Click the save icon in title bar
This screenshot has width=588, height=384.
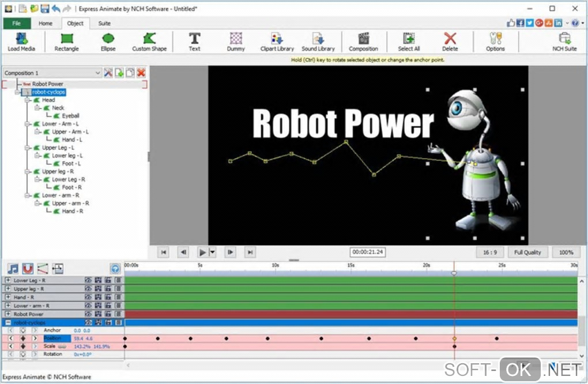pyautogui.click(x=44, y=8)
